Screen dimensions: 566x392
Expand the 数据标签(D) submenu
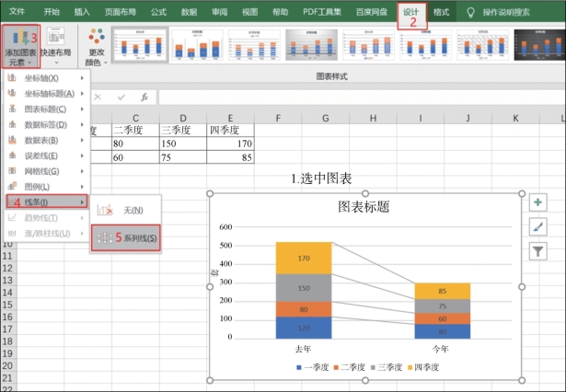pos(47,124)
